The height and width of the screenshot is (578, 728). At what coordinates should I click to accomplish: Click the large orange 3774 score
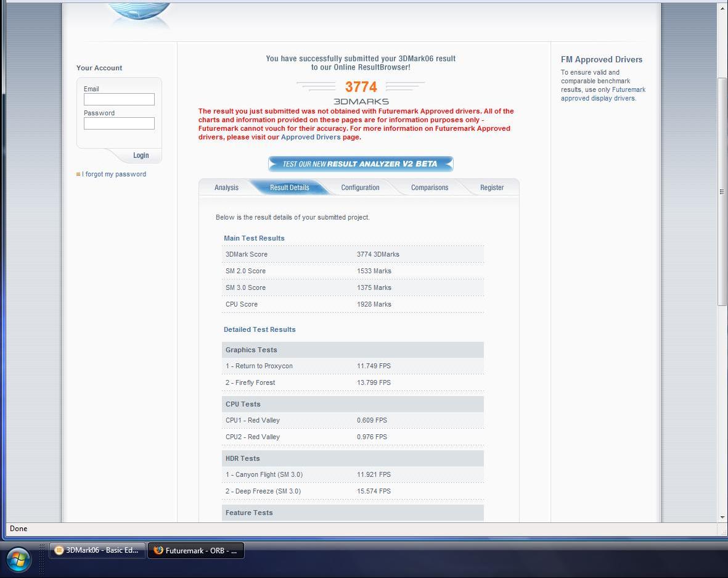pos(361,87)
